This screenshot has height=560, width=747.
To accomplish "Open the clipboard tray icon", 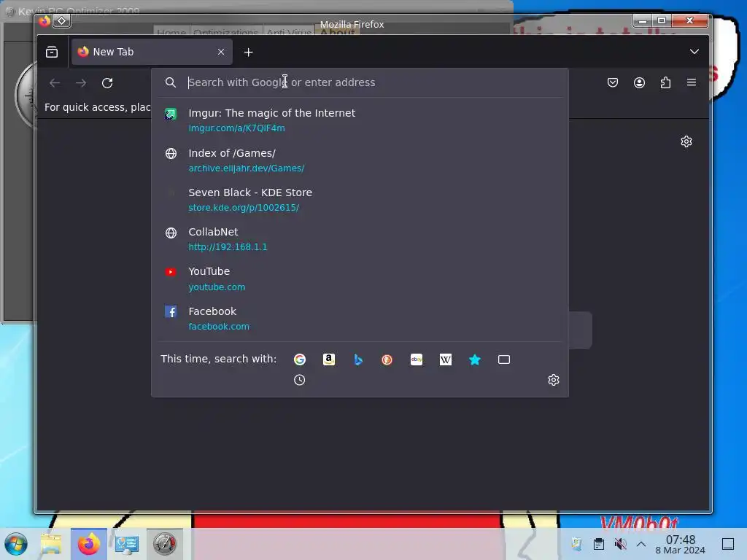I will coord(599,544).
